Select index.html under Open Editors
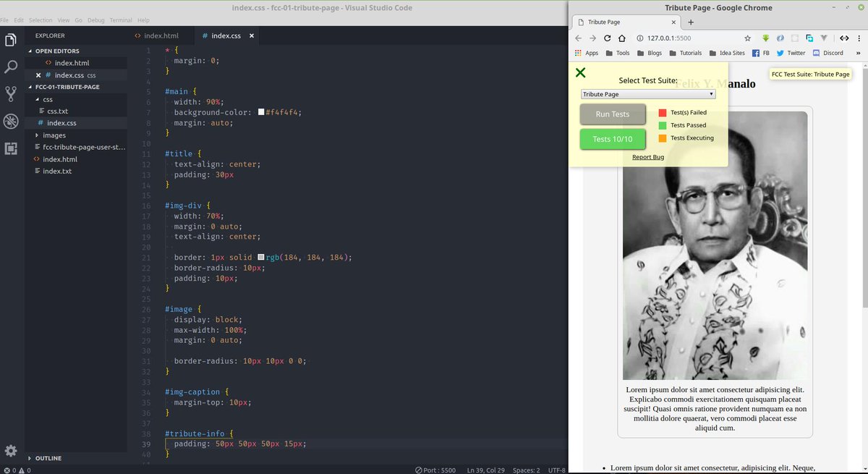868x474 pixels. tap(72, 63)
